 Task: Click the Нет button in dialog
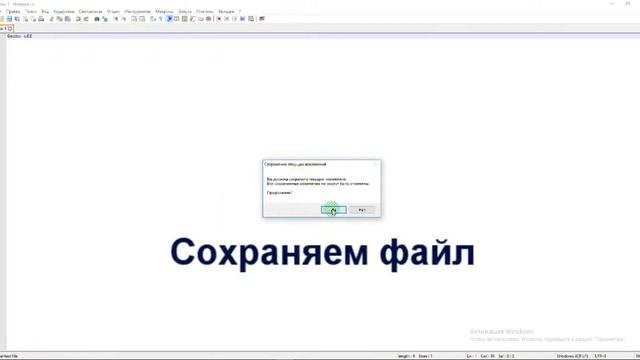(x=362, y=210)
